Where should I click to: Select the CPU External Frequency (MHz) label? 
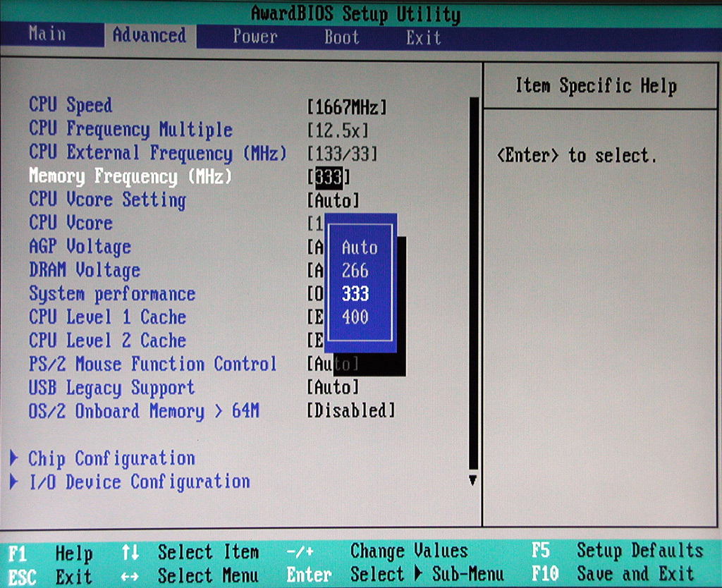point(157,153)
